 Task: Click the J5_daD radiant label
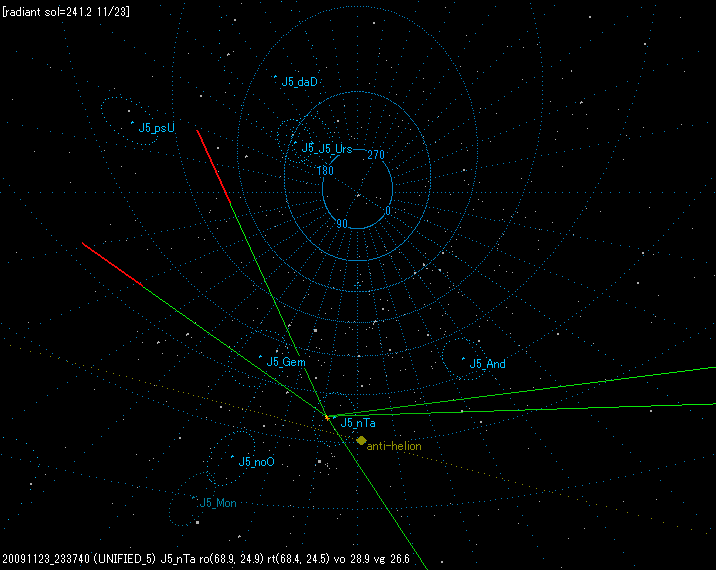(299, 82)
